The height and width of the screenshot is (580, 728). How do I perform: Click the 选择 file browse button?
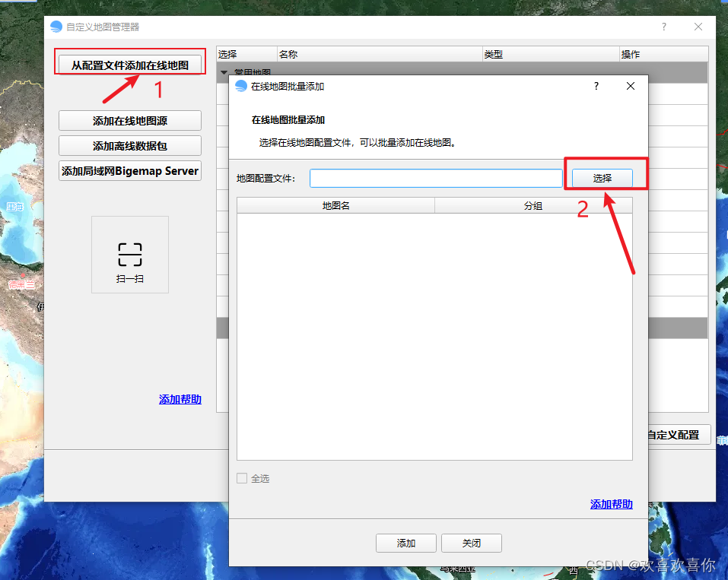pos(602,178)
